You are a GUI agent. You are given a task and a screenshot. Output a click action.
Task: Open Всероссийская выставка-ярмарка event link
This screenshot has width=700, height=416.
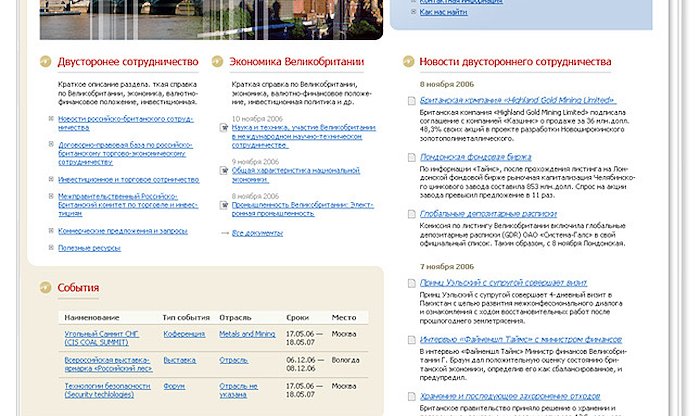[108, 364]
